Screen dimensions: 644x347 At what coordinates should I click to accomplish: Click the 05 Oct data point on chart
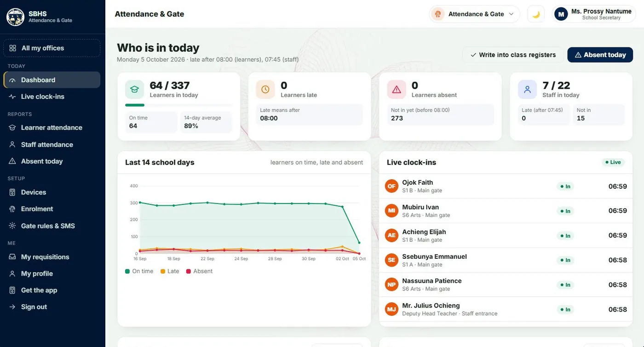[x=359, y=243]
